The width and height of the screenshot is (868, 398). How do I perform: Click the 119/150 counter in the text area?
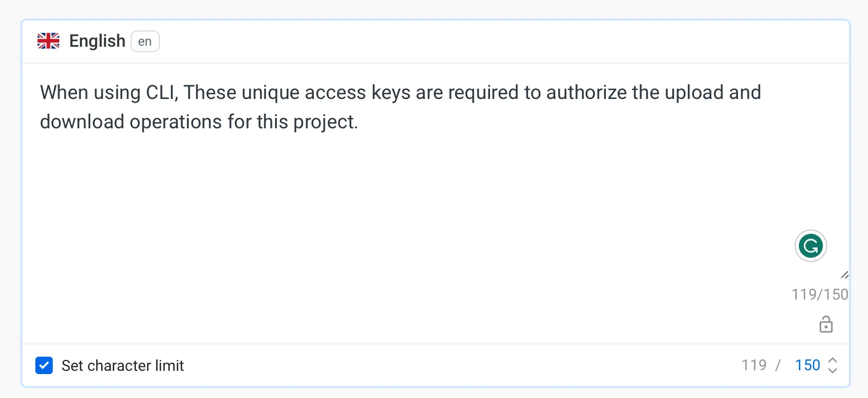tap(819, 294)
